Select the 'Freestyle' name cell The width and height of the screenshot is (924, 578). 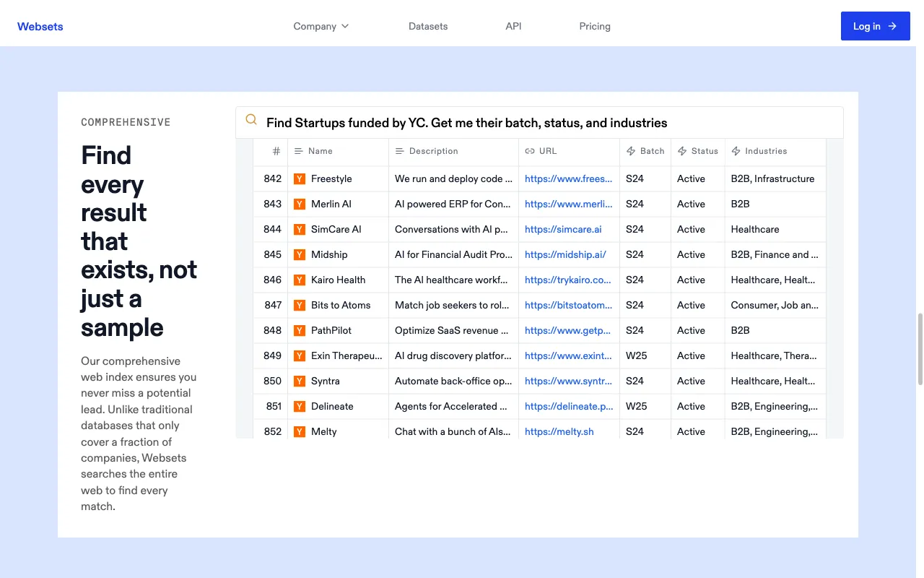[338, 178]
